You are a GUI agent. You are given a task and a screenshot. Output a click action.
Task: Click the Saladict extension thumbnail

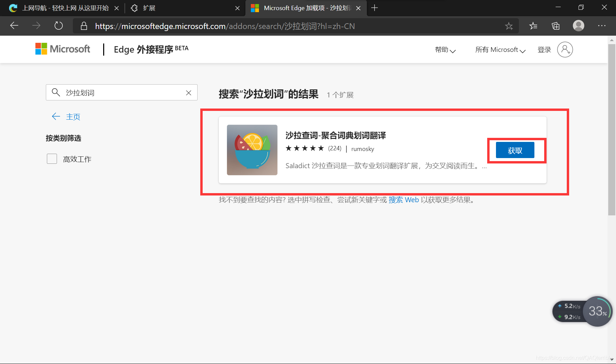click(252, 150)
